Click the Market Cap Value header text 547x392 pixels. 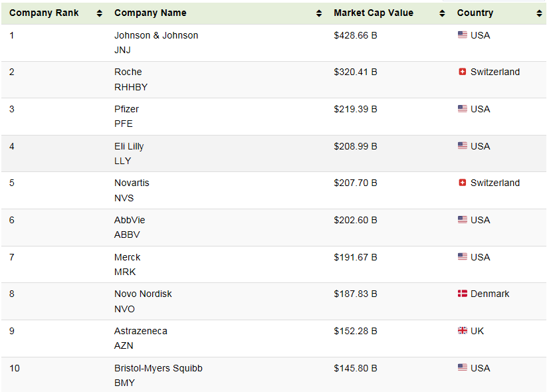373,13
